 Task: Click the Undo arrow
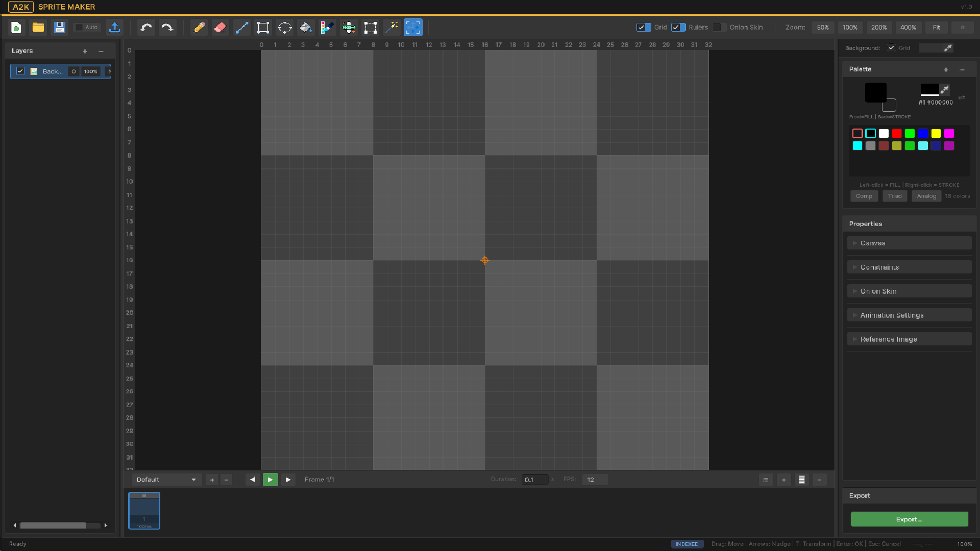pos(146,28)
